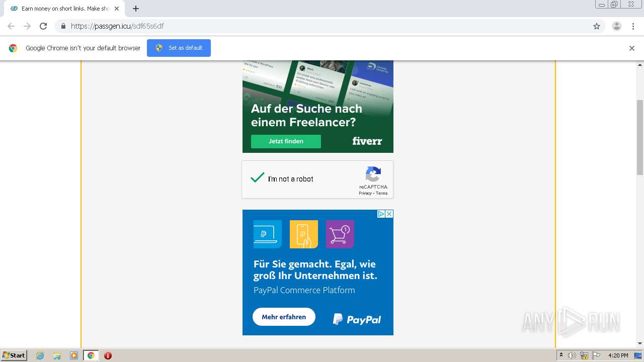The image size is (644, 362).
Task: Click the scrollbar down arrow
Action: 640,343
